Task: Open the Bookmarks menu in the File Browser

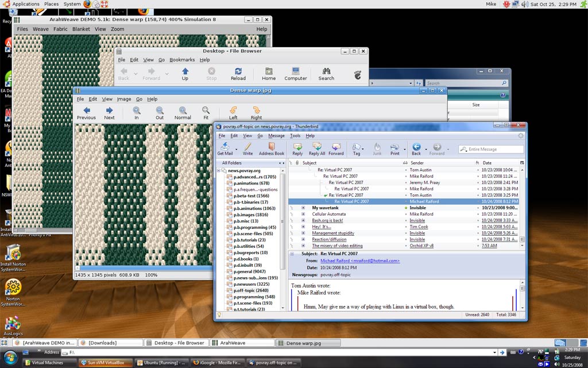Action: coord(182,60)
